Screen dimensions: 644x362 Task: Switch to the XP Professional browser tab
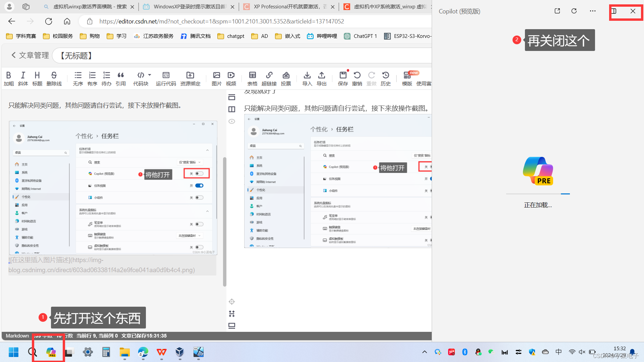(x=287, y=7)
